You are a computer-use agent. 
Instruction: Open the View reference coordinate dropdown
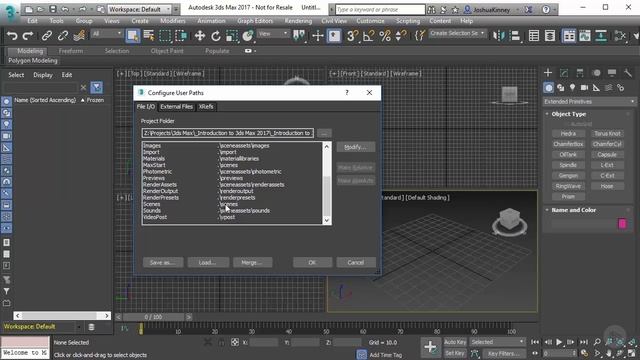tap(273, 34)
